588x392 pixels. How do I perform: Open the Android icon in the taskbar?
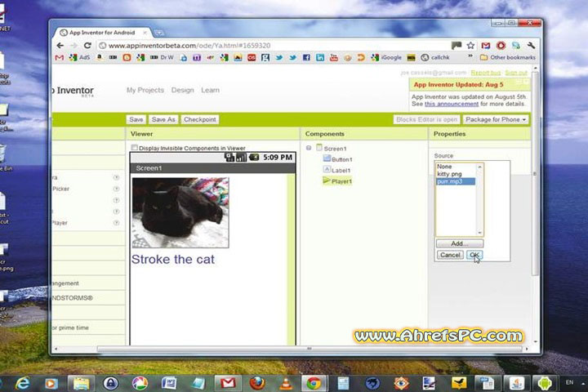point(544,382)
